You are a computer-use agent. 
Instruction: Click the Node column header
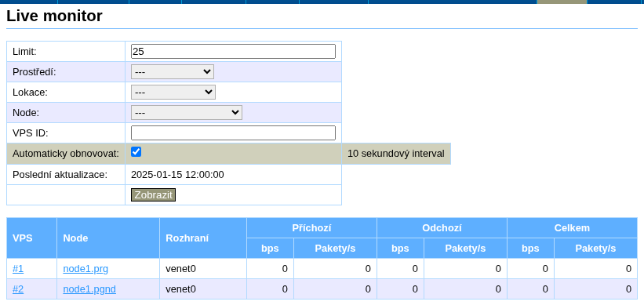108,238
